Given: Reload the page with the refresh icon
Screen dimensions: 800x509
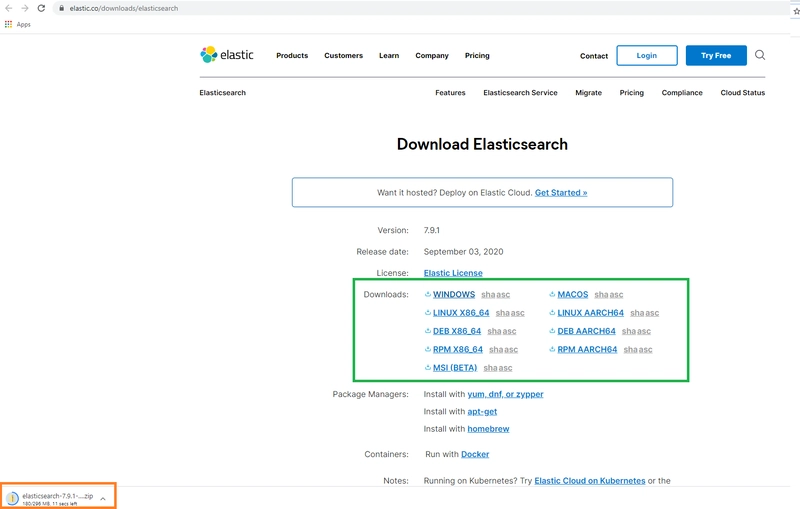Looking at the screenshot, I should tap(41, 8).
